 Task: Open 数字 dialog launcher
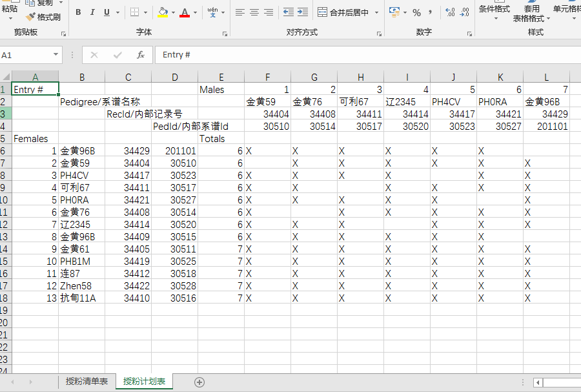tap(469, 34)
